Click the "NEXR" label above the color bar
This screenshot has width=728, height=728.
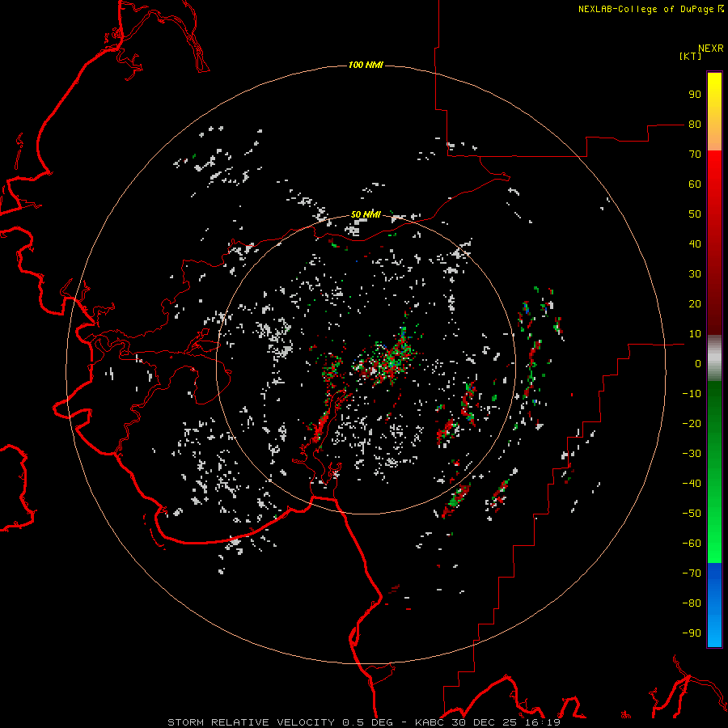click(711, 49)
